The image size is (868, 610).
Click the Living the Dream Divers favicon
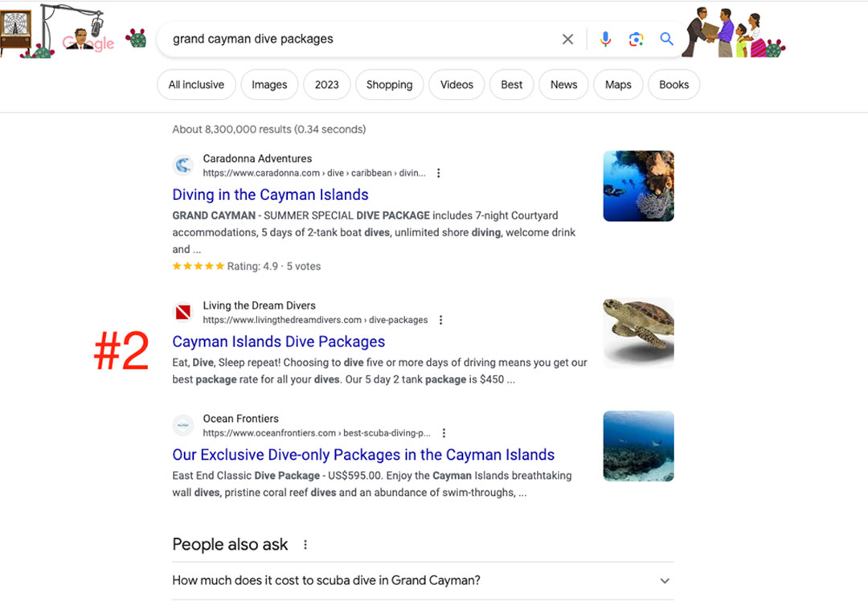183,312
